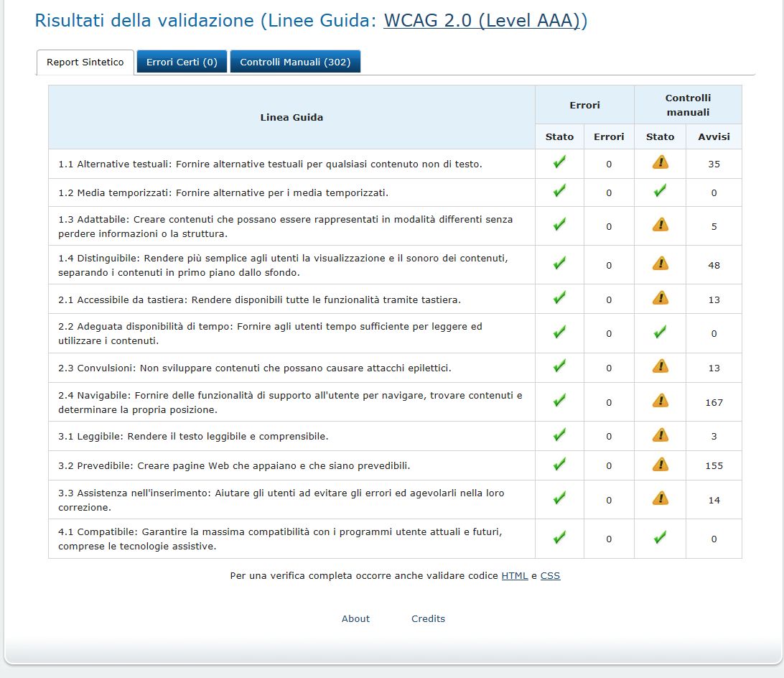Click manual check green tick for 4.1 Compatibile
The height and width of the screenshot is (678, 784).
coord(660,538)
